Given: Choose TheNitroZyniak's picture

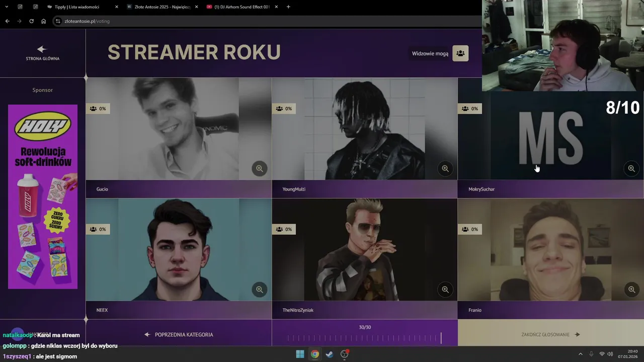Looking at the screenshot, I should tap(365, 249).
